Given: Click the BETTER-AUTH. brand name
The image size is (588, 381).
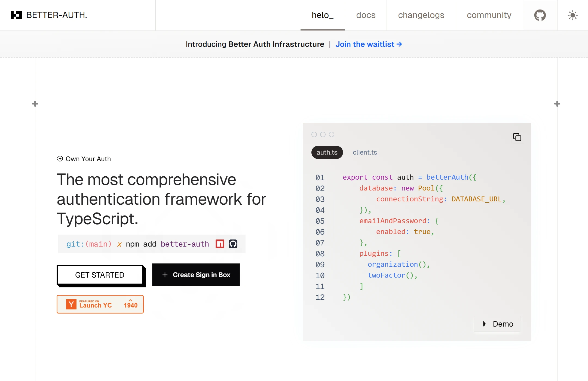Looking at the screenshot, I should tap(57, 15).
